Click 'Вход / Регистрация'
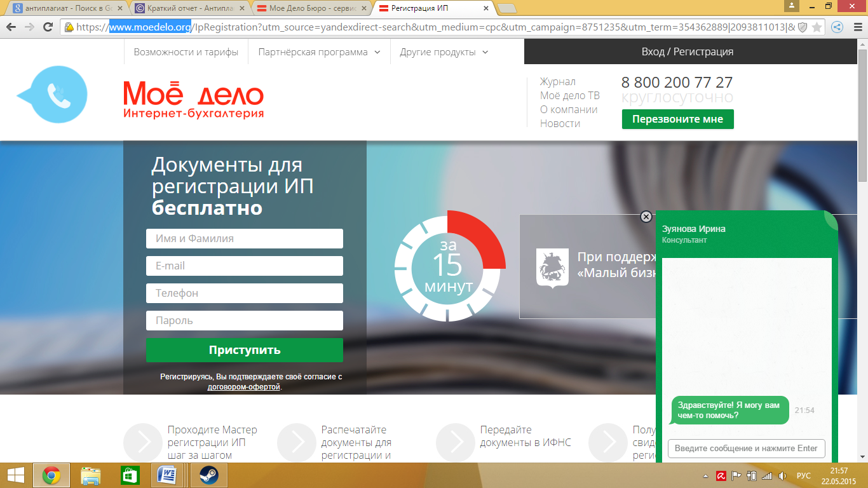868x488 pixels. 688,51
